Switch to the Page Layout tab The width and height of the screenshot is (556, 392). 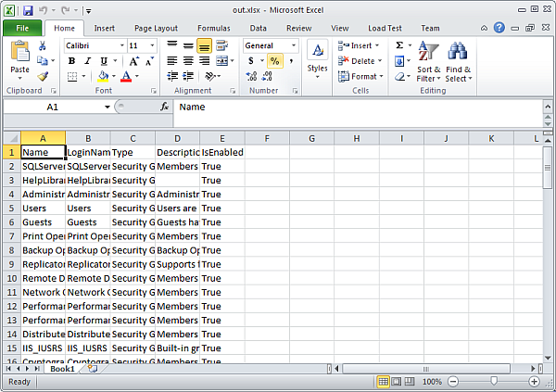156,28
